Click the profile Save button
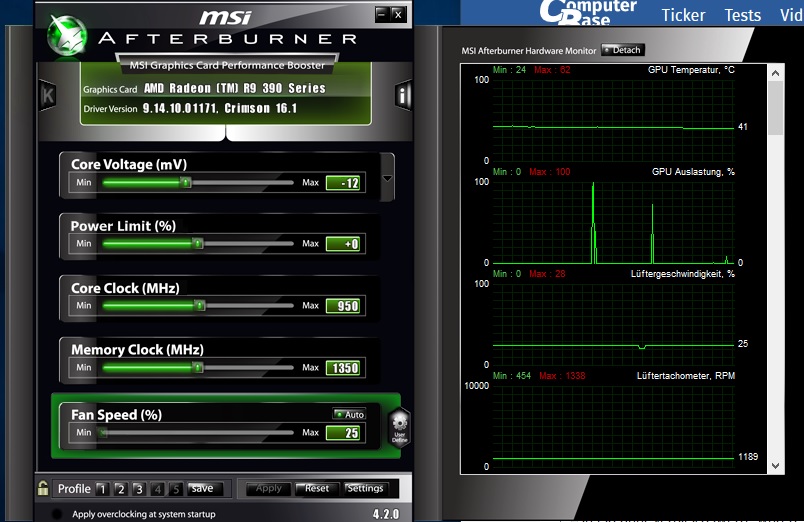804x522 pixels. 205,489
